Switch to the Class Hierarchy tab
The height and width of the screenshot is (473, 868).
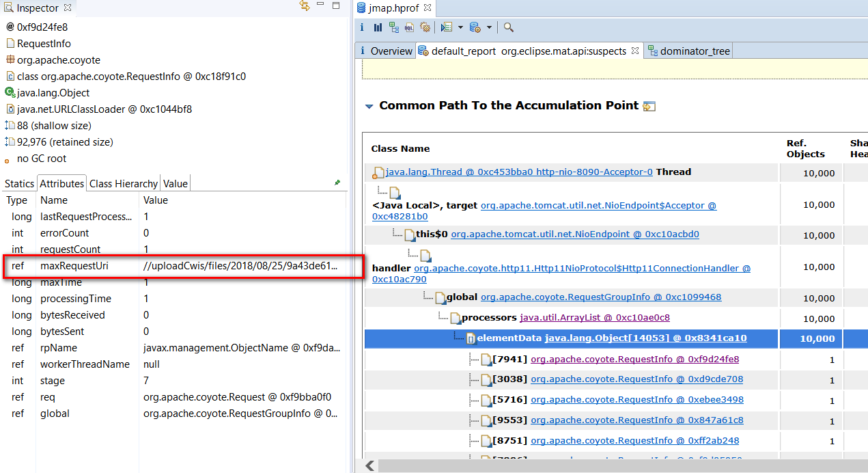pyautogui.click(x=124, y=183)
